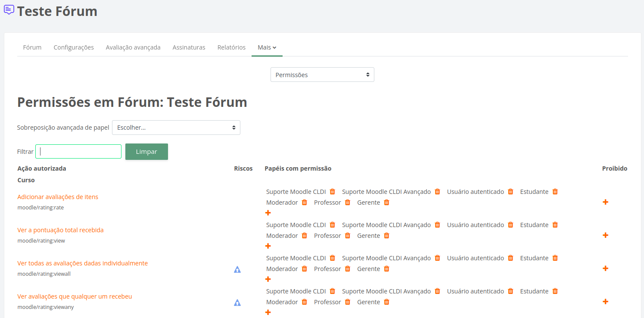Add permitted role to 'Adicionar avaliações de itens'
Image resolution: width=644 pixels, height=318 pixels.
tap(268, 213)
